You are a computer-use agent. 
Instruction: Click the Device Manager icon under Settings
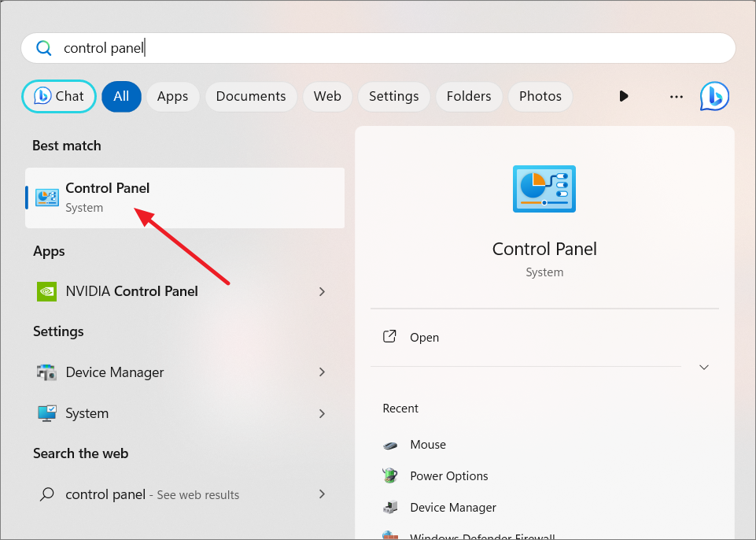(46, 372)
